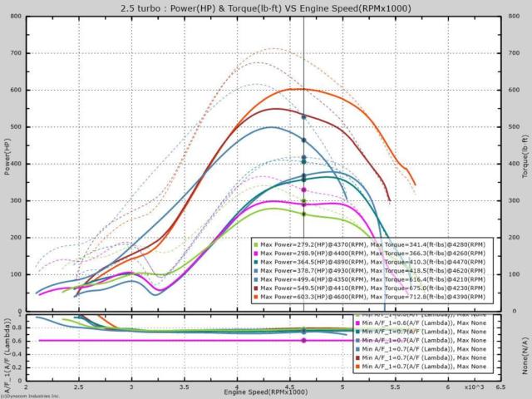The height and width of the screenshot is (399, 532).
Task: Click the magenta Min A/F_1=0.6 legend entry
Action: click(x=417, y=324)
